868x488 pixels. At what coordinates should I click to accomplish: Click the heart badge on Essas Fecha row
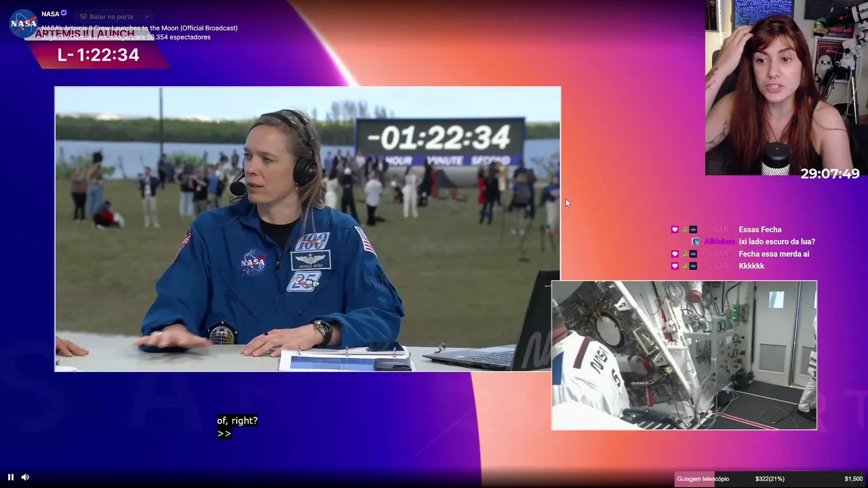tap(675, 230)
